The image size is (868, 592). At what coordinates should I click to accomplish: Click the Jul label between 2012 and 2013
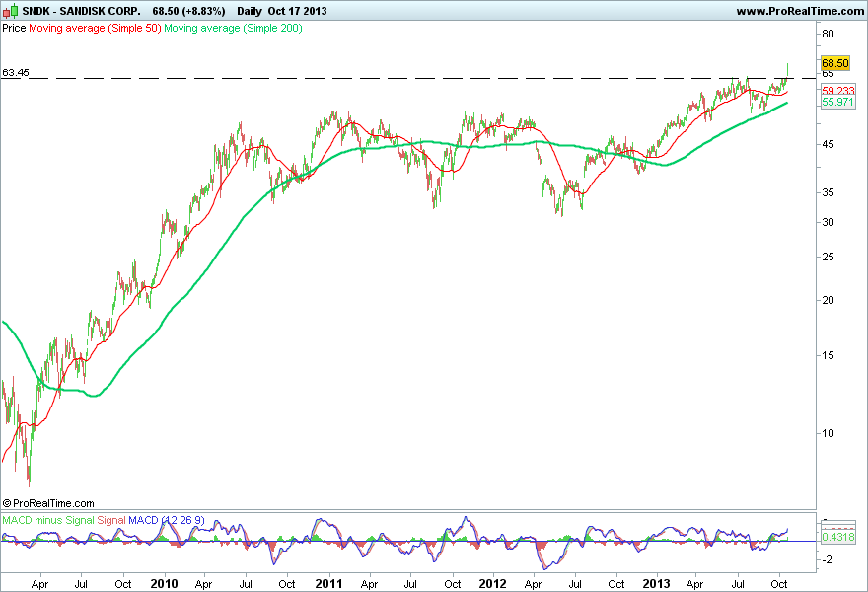[575, 584]
